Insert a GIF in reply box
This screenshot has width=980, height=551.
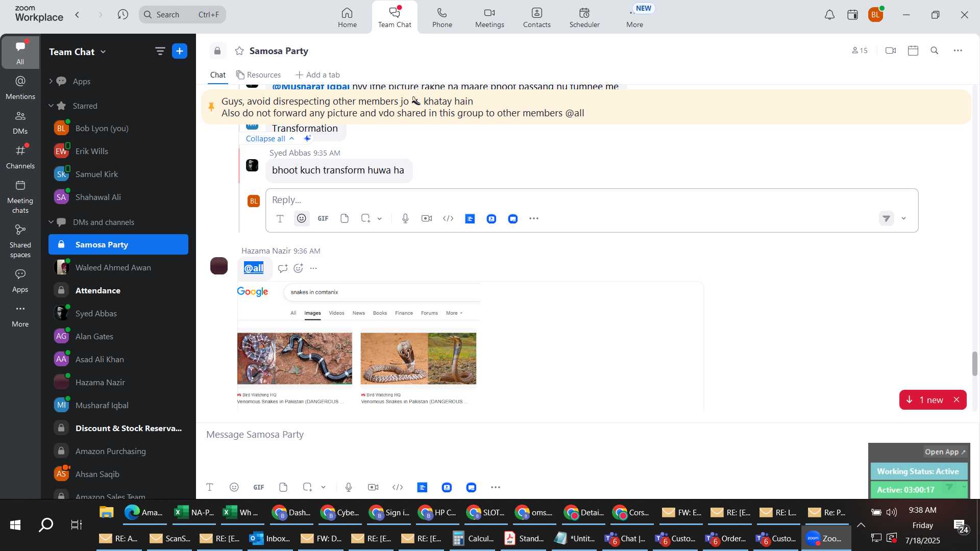[323, 218]
